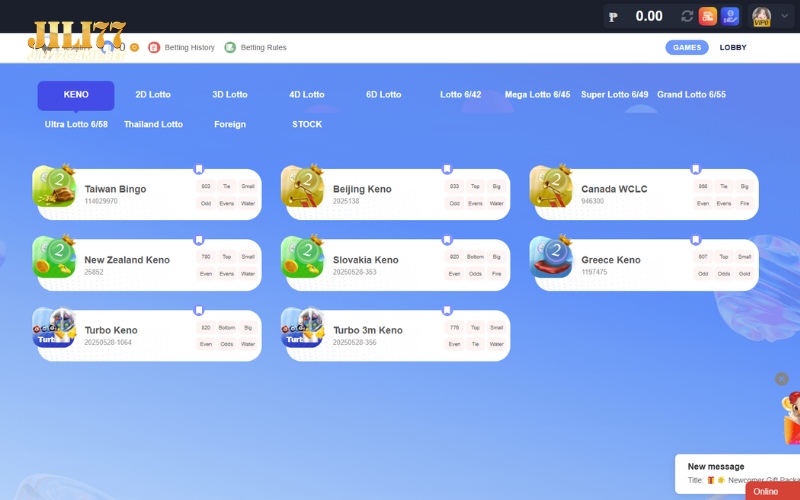Click draw number 20250528-353
The image size is (800, 500).
point(355,272)
